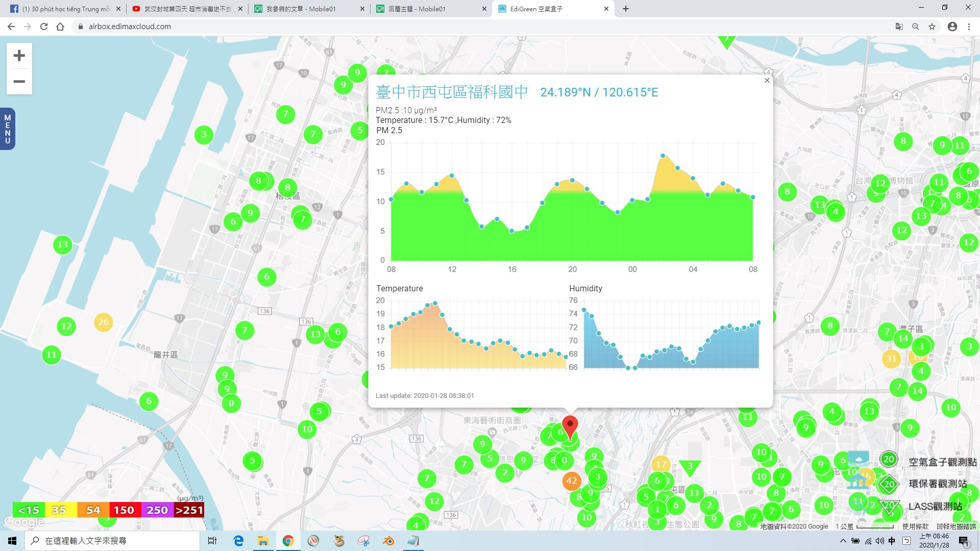
Task: Click the cloud box icon near legend
Action: tap(858, 459)
